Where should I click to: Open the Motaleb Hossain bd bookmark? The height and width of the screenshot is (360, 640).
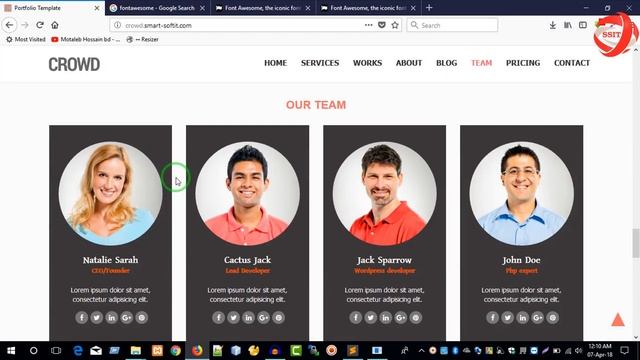point(86,39)
